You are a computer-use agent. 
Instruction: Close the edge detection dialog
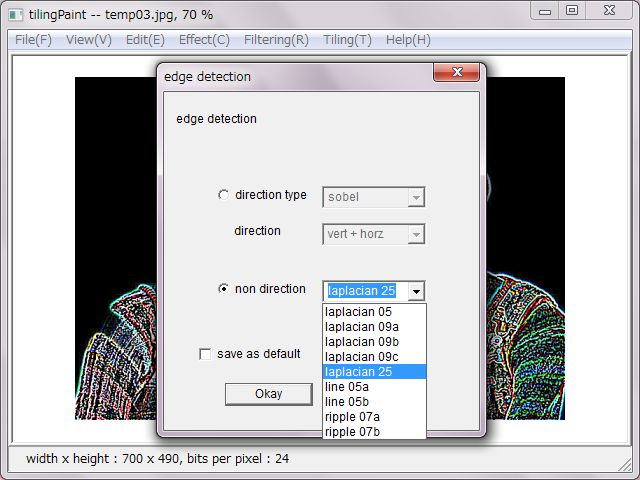(x=456, y=73)
